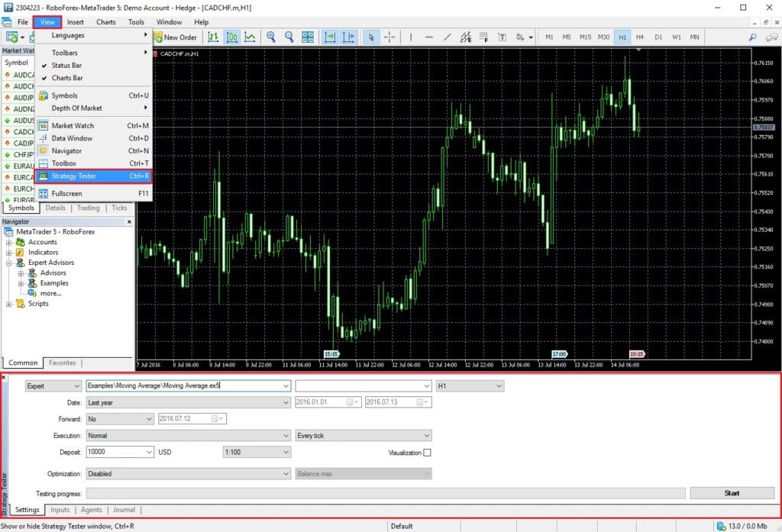Set timeframe to MN
The image size is (782, 532).
pos(694,37)
